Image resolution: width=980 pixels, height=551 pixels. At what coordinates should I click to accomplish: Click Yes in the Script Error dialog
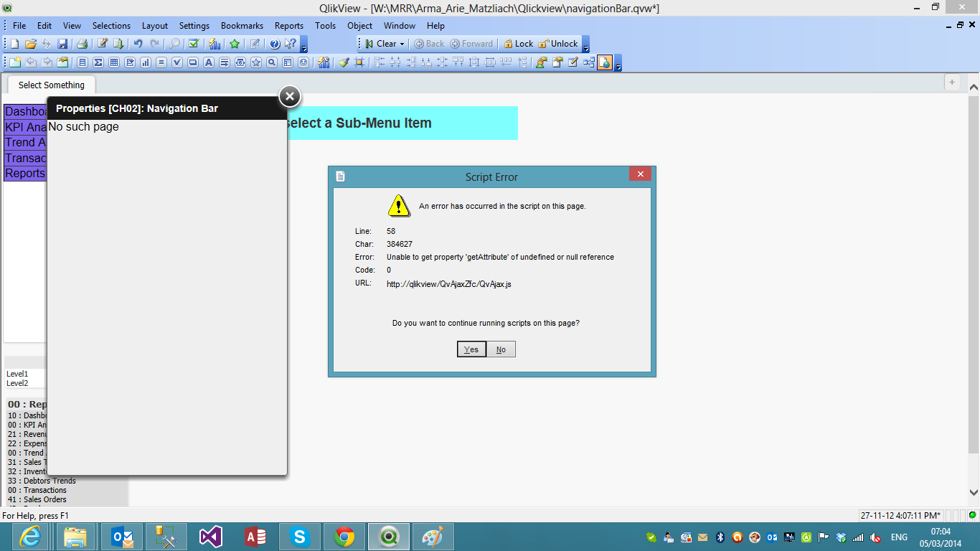pyautogui.click(x=471, y=349)
